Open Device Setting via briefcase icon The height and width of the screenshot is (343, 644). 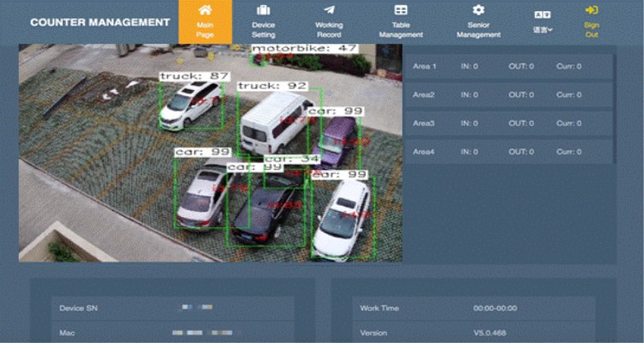[263, 10]
